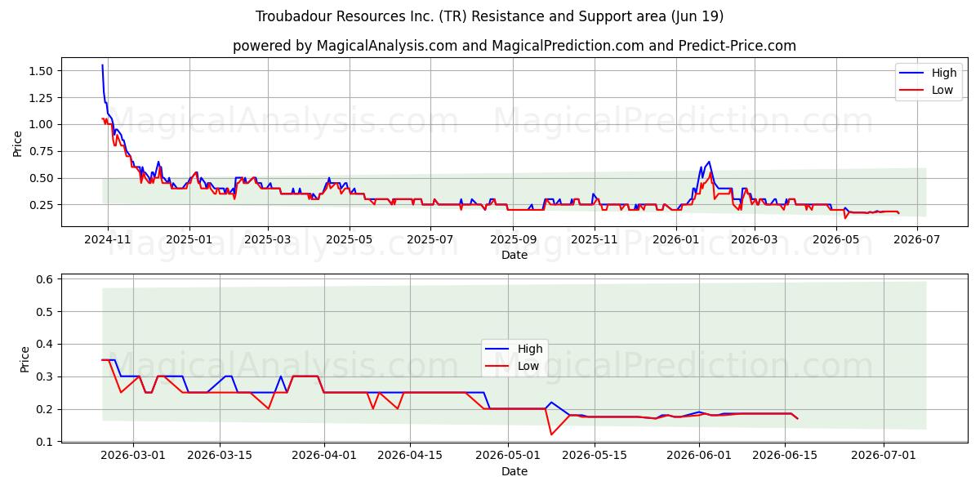Click the '1.25' y-axis value on the top chart
The width and height of the screenshot is (980, 490).
40,98
